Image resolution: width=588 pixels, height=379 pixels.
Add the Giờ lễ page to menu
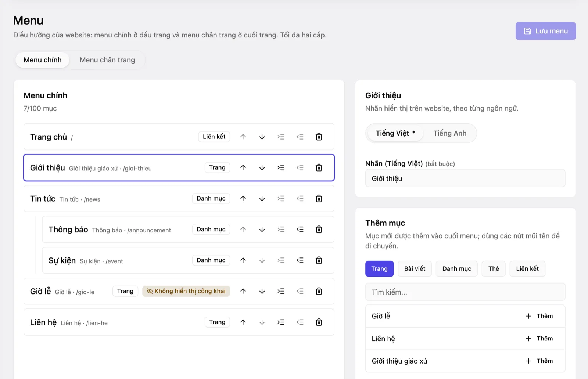pyautogui.click(x=539, y=316)
